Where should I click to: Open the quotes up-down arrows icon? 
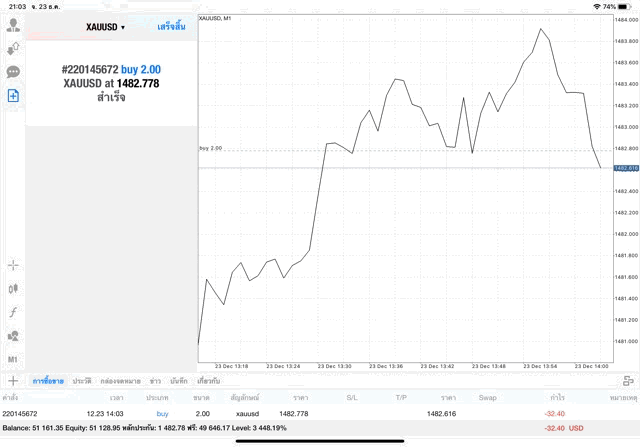tap(13, 48)
